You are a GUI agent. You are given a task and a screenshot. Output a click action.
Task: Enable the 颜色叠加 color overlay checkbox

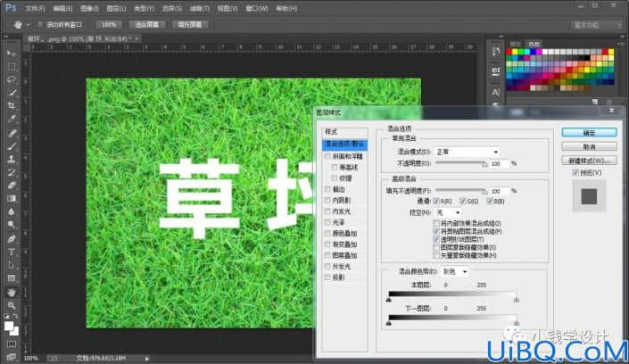[x=327, y=233]
